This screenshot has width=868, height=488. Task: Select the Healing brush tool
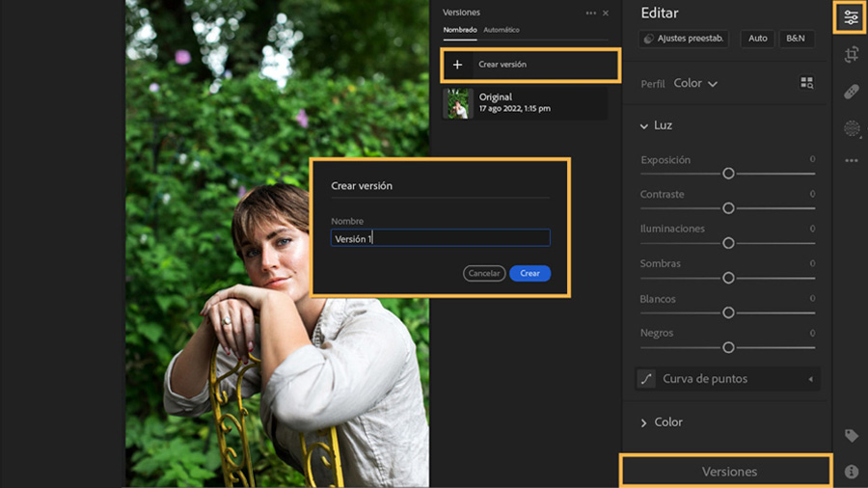coord(852,92)
